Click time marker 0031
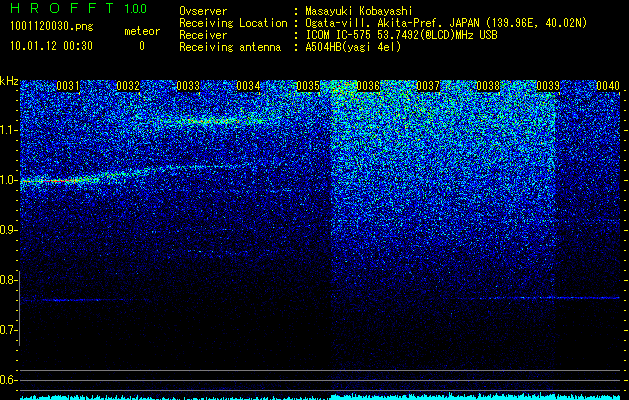This screenshot has width=629, height=400. tap(68, 86)
